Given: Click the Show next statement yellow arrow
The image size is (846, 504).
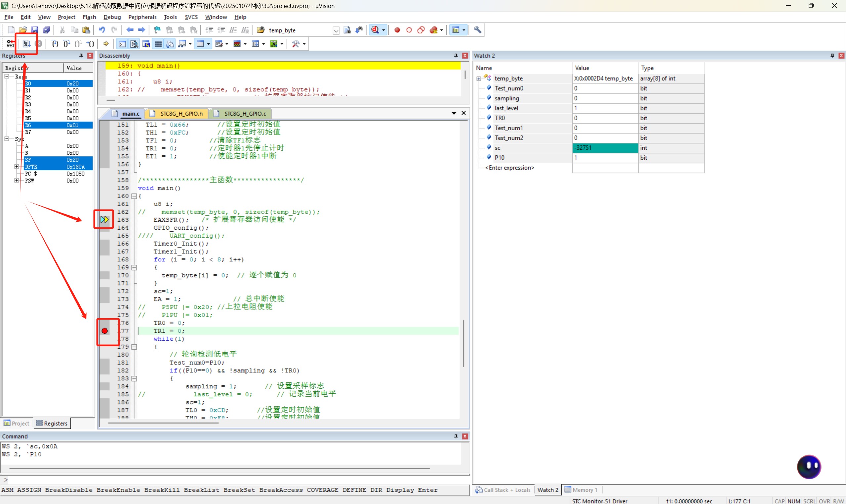Looking at the screenshot, I should (106, 44).
